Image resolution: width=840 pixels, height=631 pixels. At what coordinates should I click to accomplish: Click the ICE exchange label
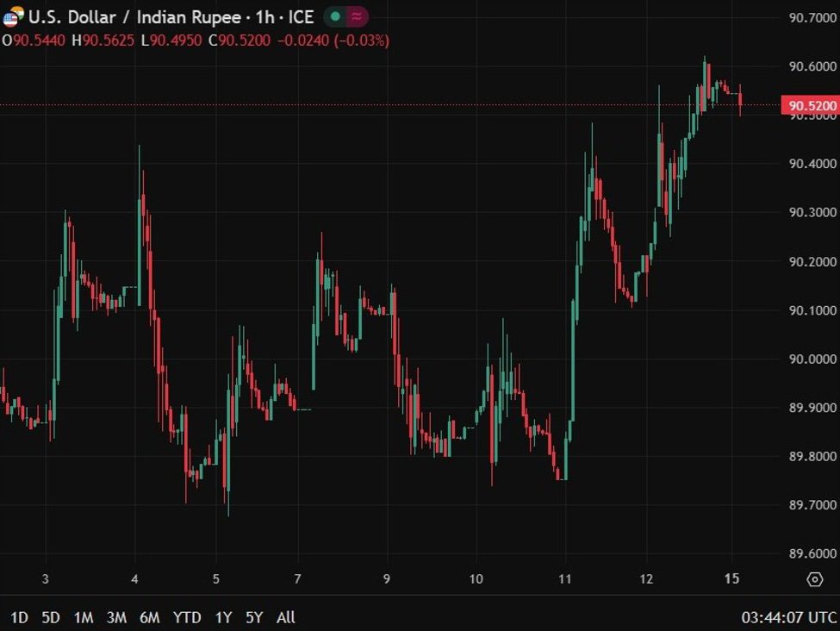tap(302, 16)
